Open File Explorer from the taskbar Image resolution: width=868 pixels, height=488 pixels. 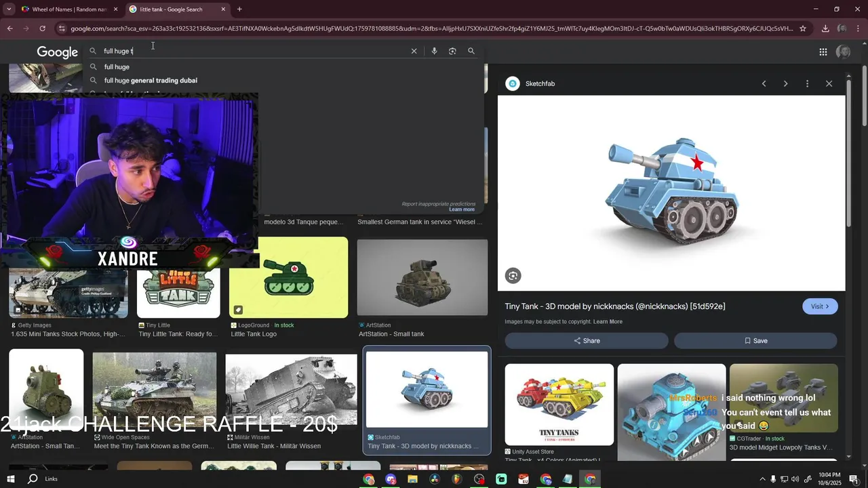pos(412,479)
